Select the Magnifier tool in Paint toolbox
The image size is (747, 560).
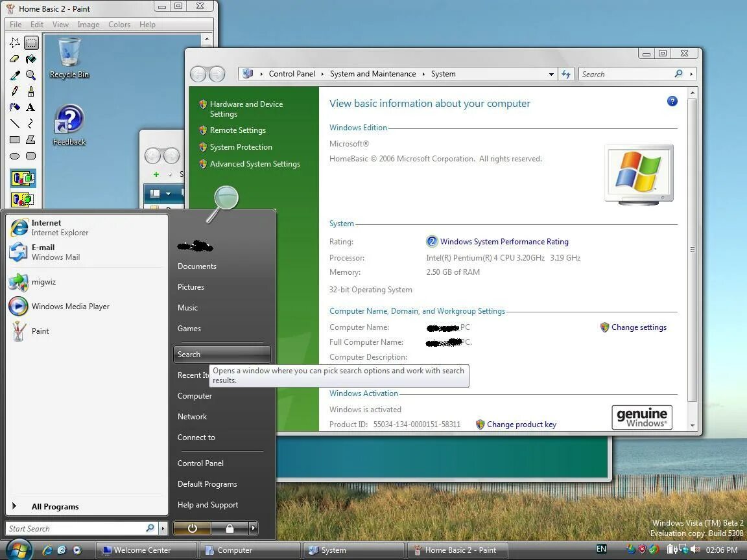[31, 75]
